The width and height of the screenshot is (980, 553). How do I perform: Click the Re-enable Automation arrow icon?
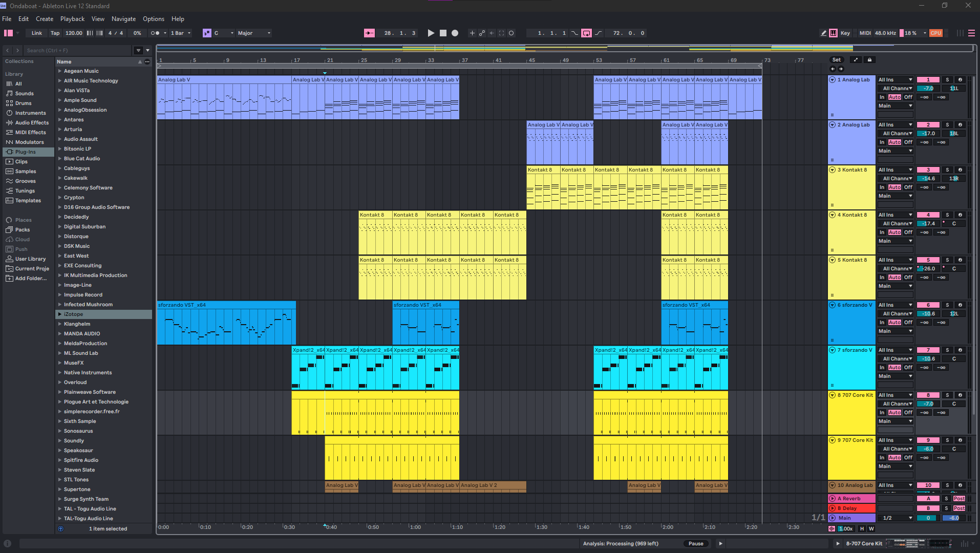[492, 33]
